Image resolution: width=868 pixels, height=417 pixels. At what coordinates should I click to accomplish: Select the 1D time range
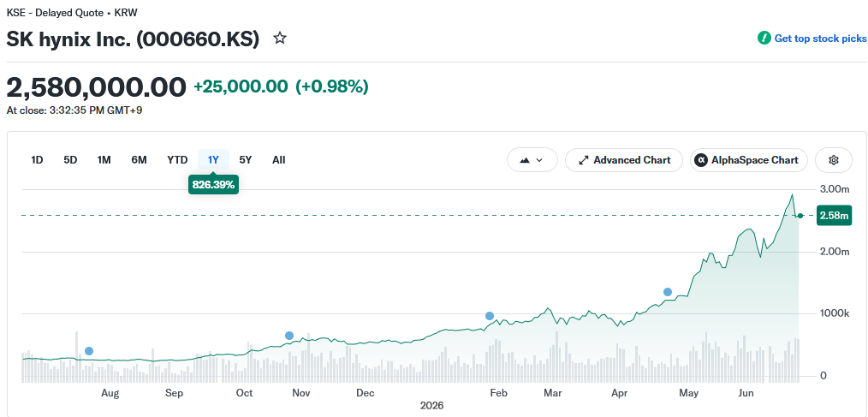(x=37, y=160)
